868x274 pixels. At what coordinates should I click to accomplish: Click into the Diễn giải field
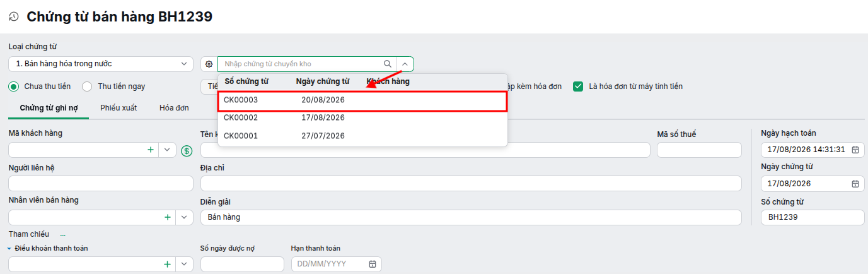471,217
